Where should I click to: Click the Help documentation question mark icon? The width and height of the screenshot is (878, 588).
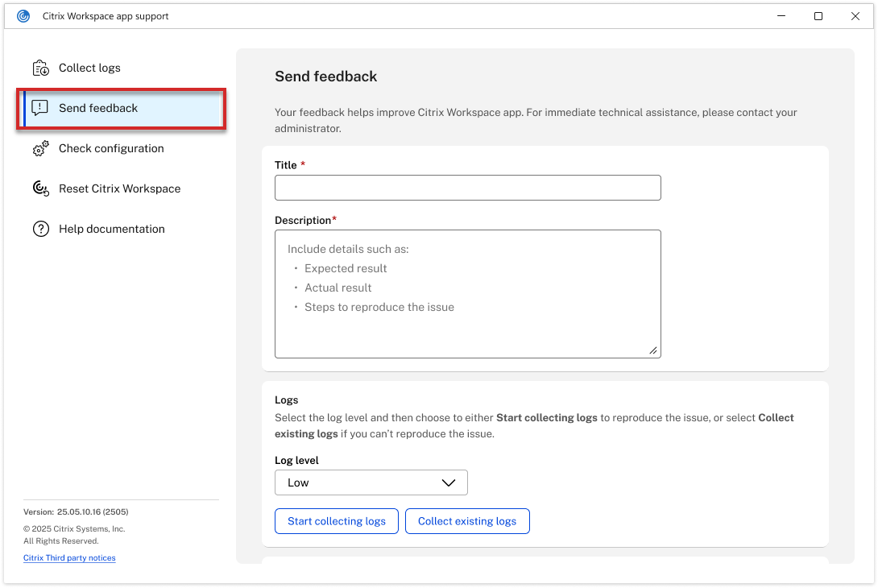point(41,229)
